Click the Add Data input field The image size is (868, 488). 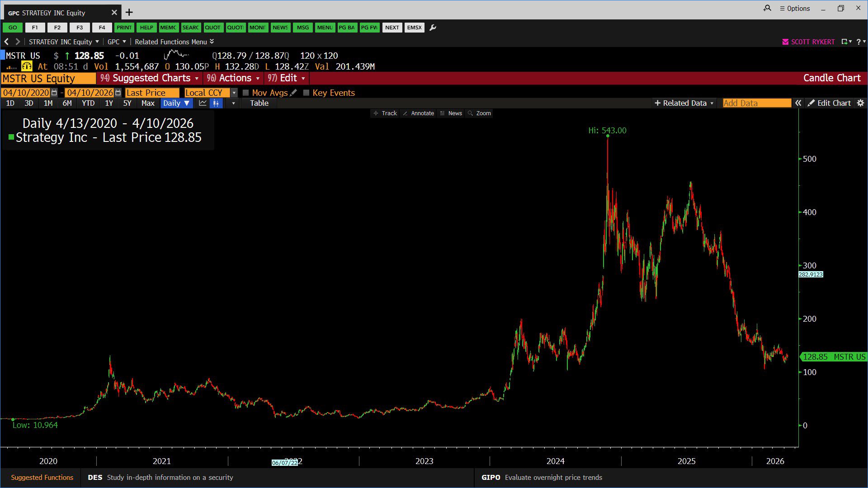point(756,103)
